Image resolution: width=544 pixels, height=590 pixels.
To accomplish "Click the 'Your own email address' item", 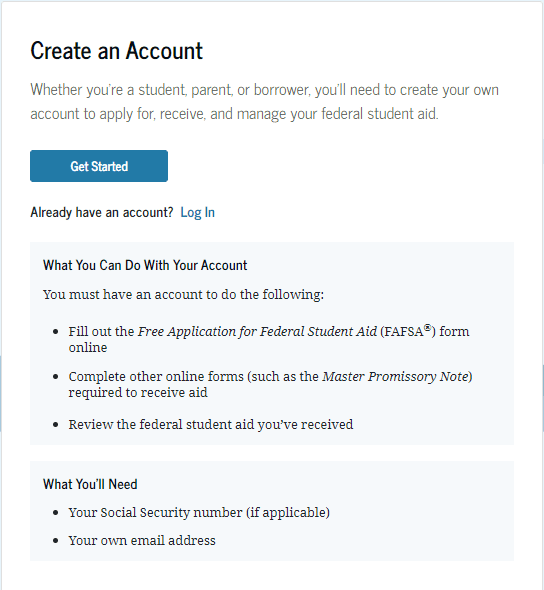I will (142, 541).
